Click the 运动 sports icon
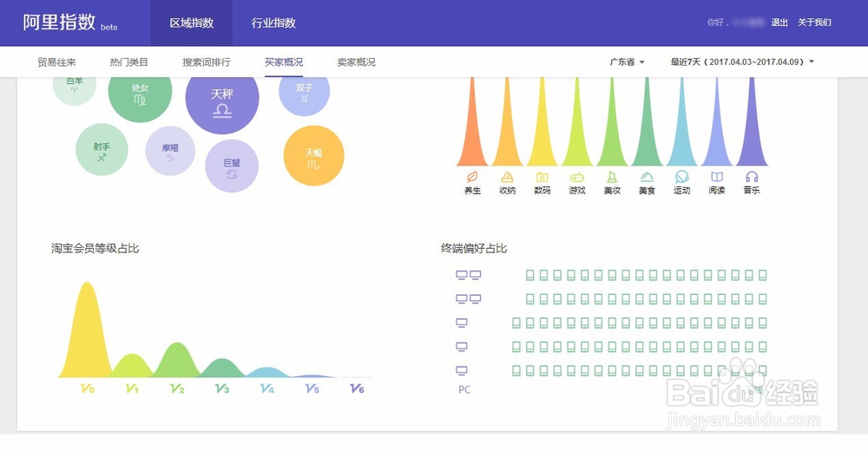 tap(681, 177)
